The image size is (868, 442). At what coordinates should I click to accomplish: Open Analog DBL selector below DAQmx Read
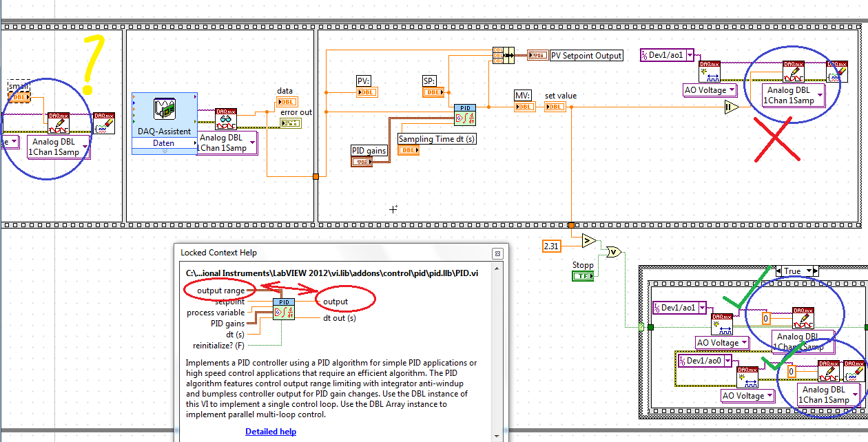coord(252,143)
